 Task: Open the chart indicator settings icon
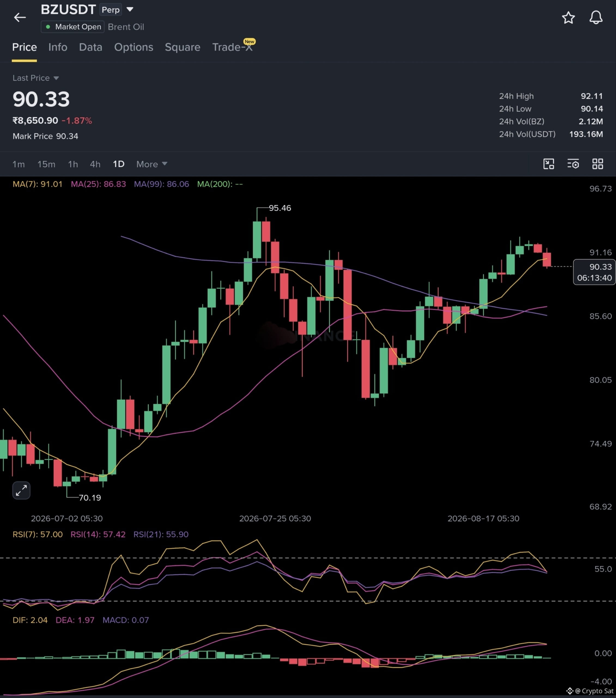click(573, 164)
